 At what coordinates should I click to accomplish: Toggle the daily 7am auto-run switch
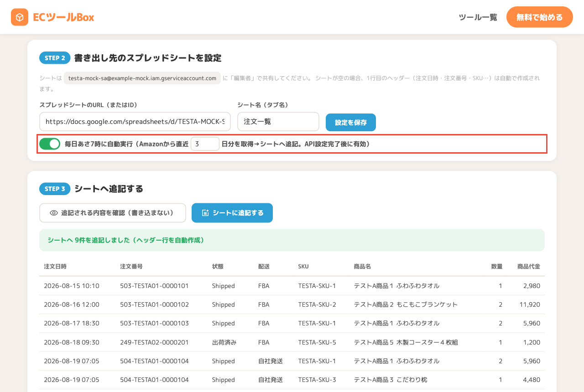coord(50,144)
